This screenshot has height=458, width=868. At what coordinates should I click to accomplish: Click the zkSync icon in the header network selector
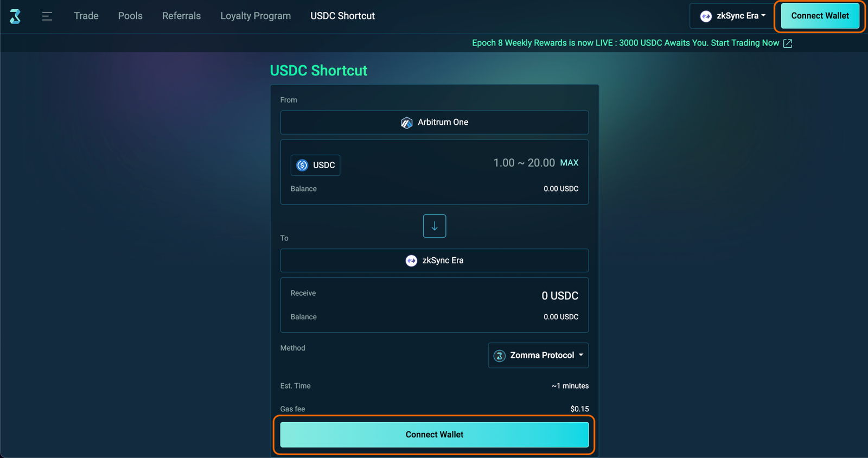[706, 16]
